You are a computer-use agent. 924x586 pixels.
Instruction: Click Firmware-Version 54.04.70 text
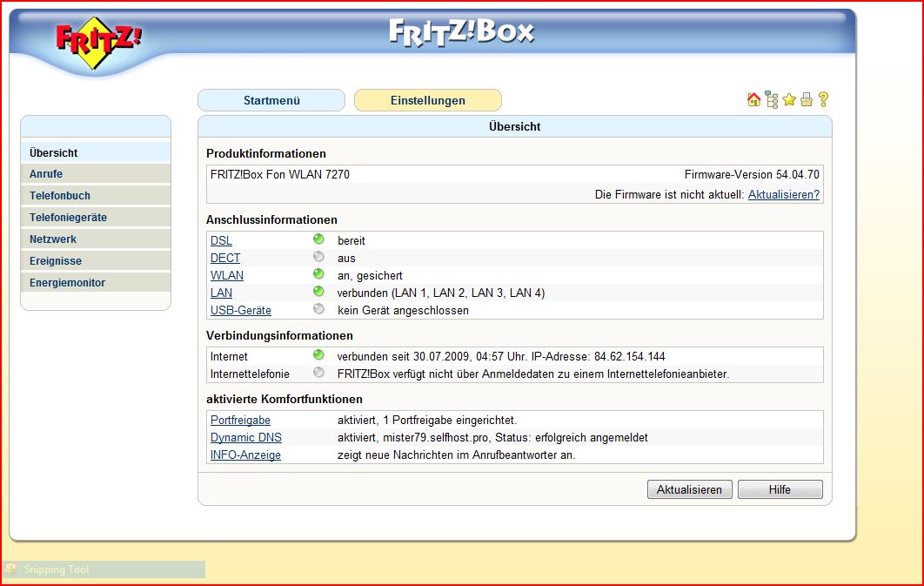(752, 174)
